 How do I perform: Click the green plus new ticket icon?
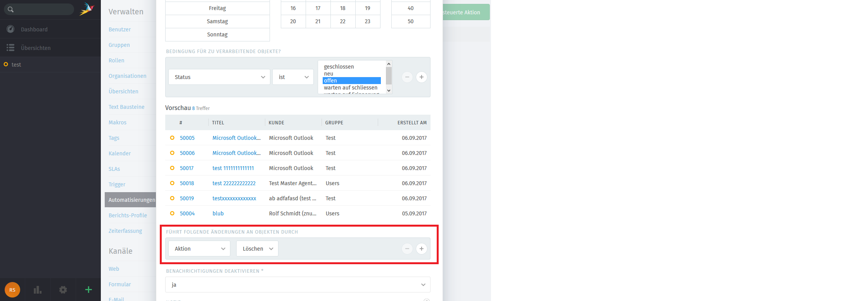88,290
